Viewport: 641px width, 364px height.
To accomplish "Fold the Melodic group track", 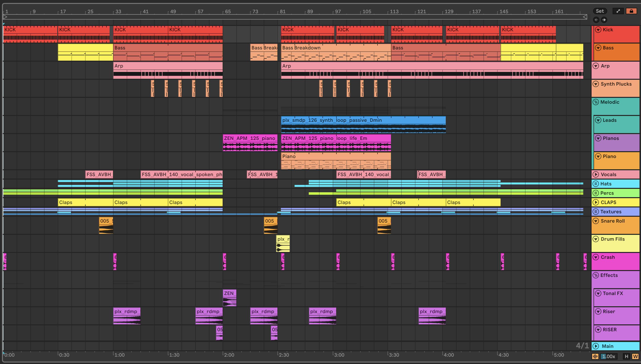I will [x=596, y=102].
